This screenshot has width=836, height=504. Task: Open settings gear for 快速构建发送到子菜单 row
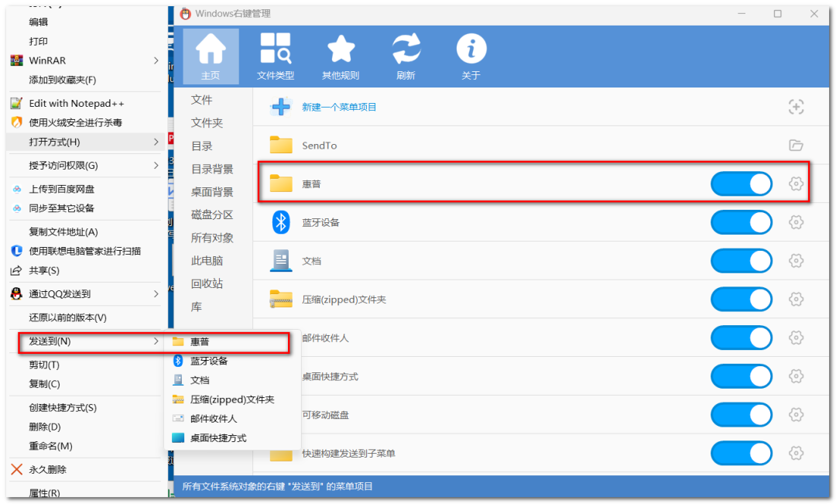pos(796,453)
